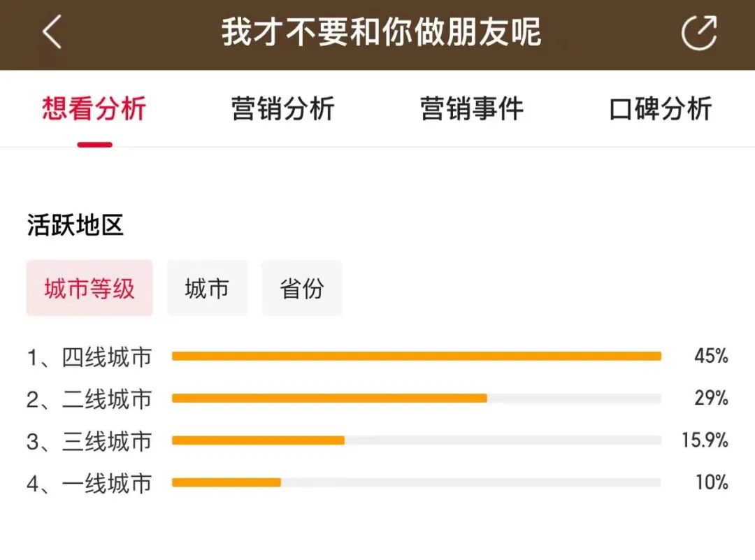
Task: Select the 城市等级 filter
Action: coord(89,288)
